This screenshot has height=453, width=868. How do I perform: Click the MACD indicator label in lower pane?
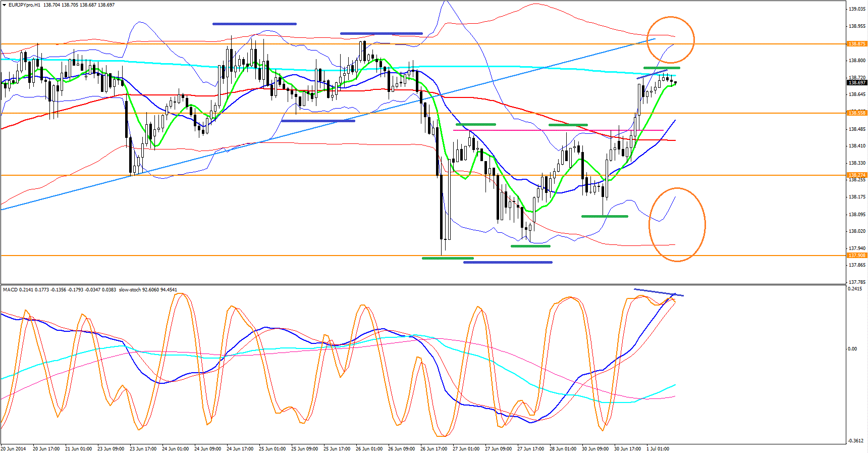(x=10, y=290)
